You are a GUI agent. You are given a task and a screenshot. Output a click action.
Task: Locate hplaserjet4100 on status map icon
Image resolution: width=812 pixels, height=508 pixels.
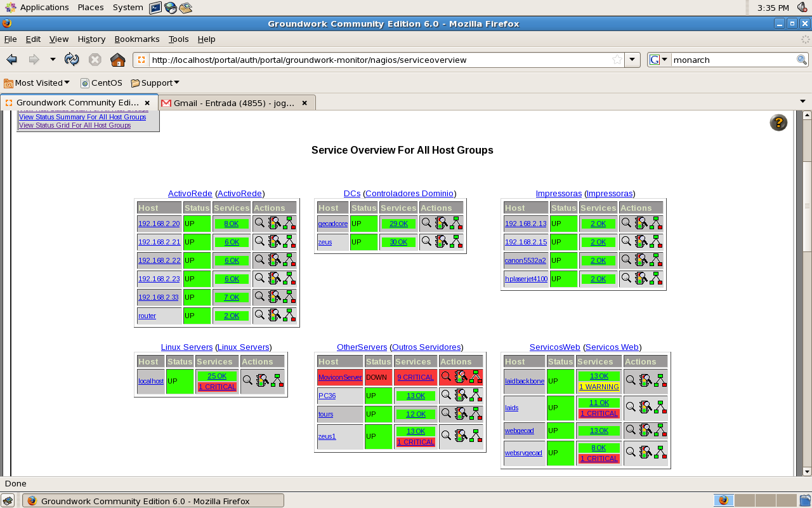click(656, 278)
